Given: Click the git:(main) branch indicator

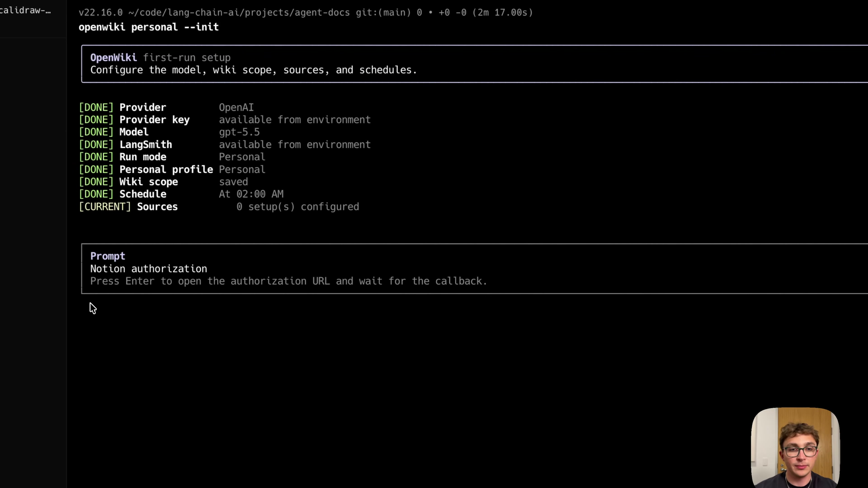Looking at the screenshot, I should (x=383, y=12).
